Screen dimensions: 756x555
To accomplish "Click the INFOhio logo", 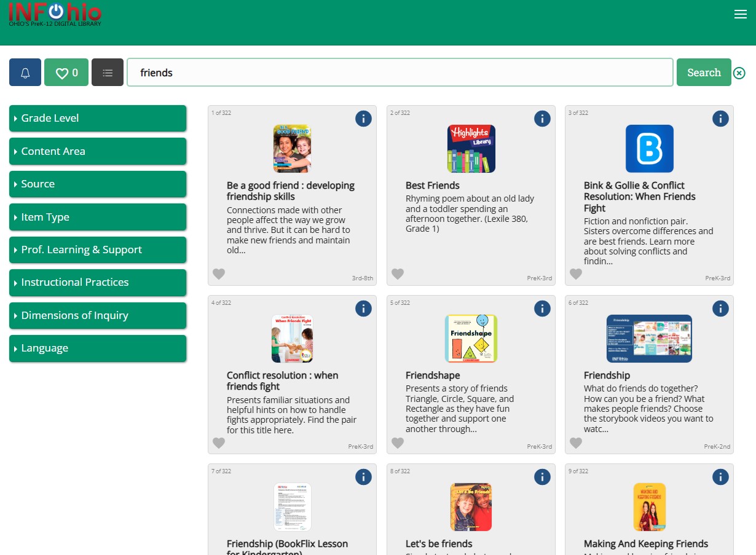I will [x=55, y=14].
